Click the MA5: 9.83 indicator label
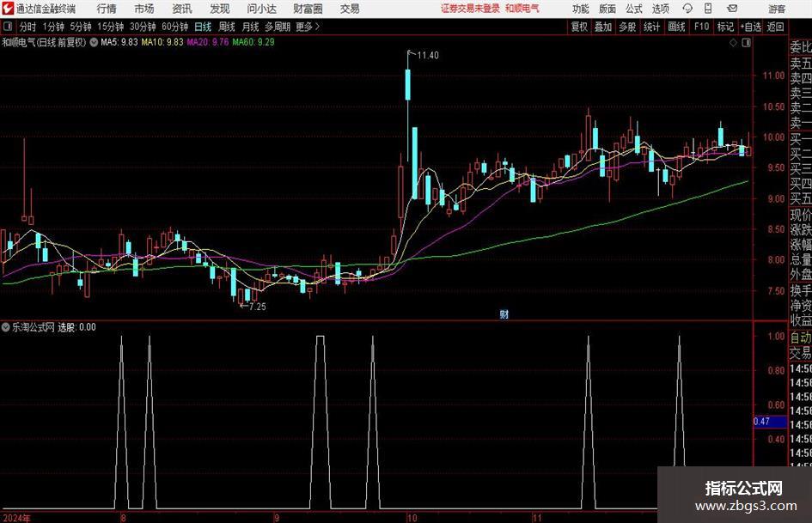Viewport: 812px width, 523px height. pyautogui.click(x=119, y=42)
